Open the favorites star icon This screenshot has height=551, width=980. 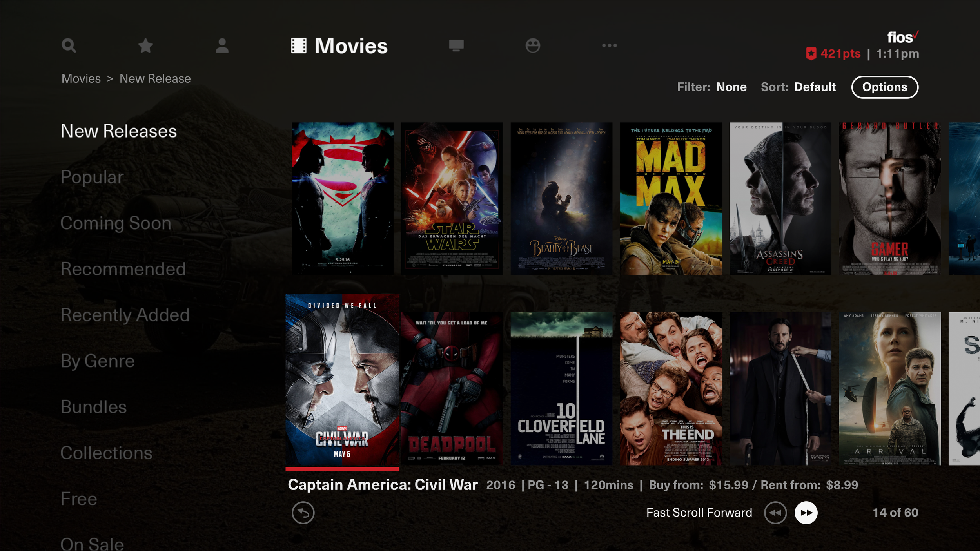pyautogui.click(x=145, y=46)
